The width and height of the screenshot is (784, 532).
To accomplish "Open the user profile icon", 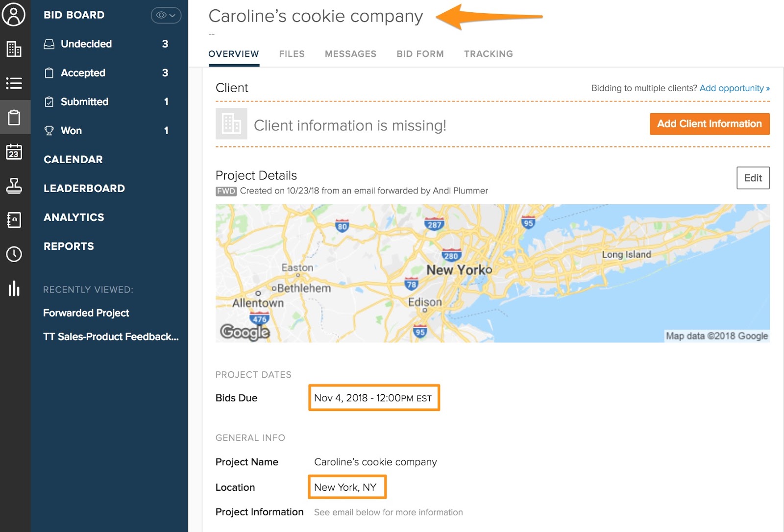I will pos(14,15).
